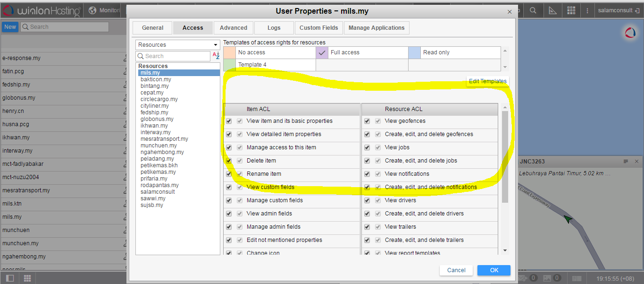Click the A-Z sort icon beside search
This screenshot has width=644, height=284.
click(216, 56)
